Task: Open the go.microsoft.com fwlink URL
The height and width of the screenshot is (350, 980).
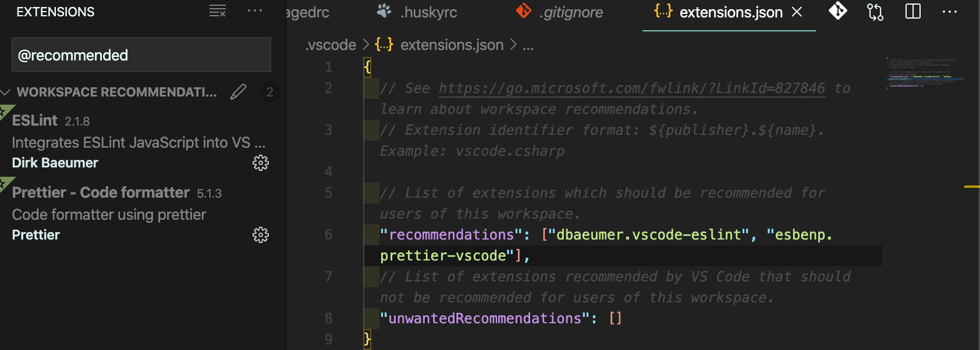Action: (632, 88)
